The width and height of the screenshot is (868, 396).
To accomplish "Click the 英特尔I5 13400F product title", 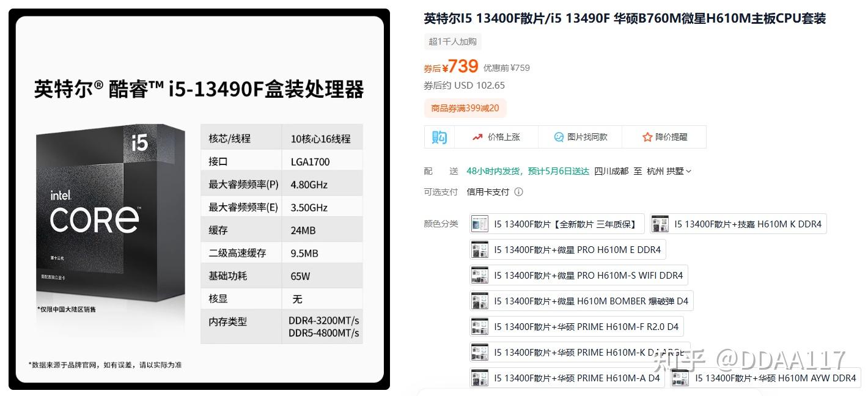I will point(625,18).
